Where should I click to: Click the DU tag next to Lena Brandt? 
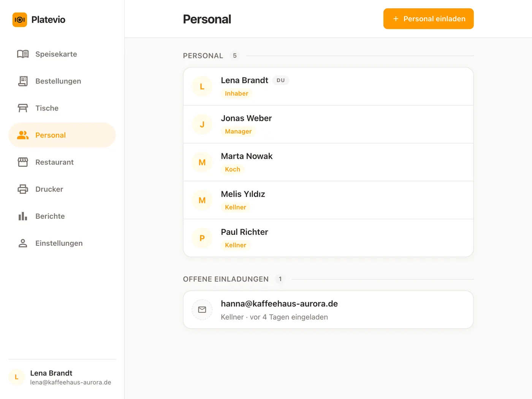click(x=281, y=80)
